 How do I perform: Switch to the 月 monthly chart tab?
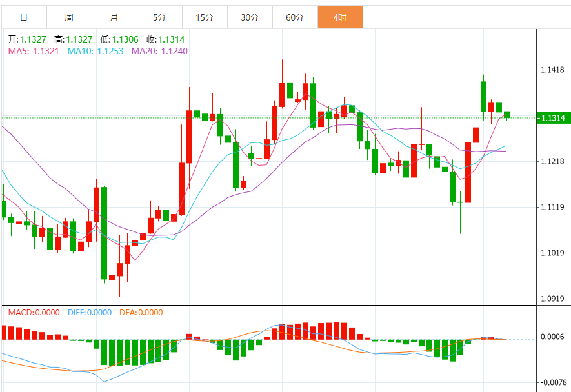pos(114,17)
